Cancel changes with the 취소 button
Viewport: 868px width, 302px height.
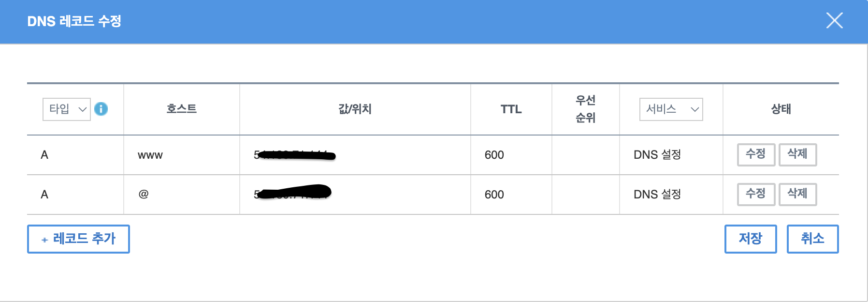[x=812, y=239]
